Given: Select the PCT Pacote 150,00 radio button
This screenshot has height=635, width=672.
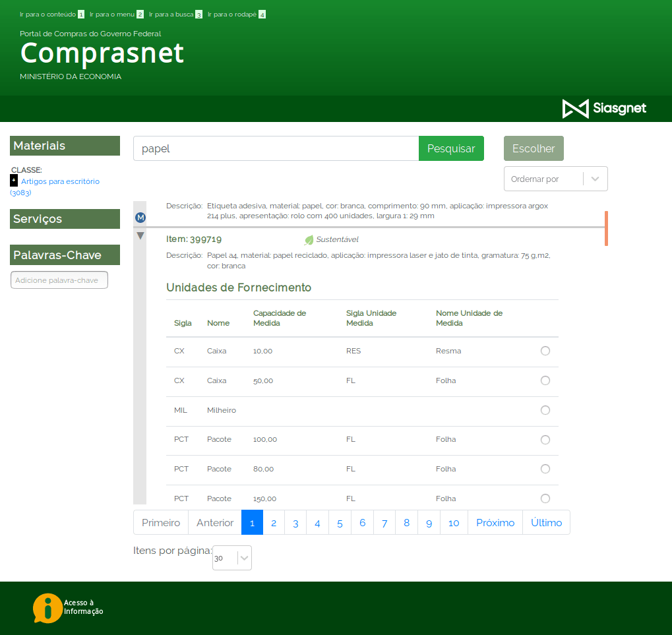Looking at the screenshot, I should (545, 499).
